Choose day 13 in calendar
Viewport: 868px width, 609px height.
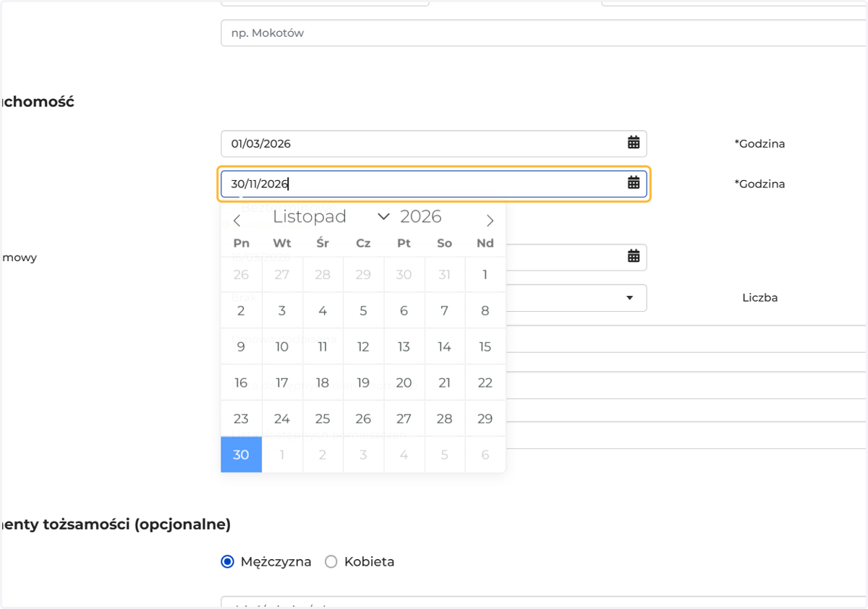[404, 347]
